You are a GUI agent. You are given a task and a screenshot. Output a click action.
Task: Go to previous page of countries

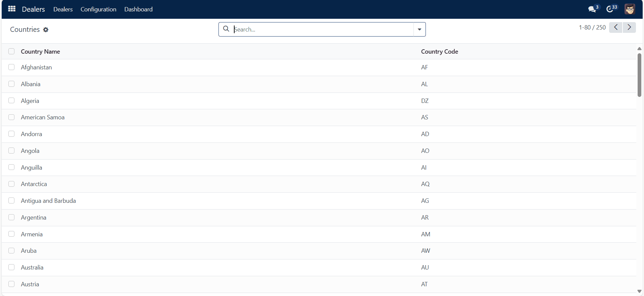coord(615,27)
